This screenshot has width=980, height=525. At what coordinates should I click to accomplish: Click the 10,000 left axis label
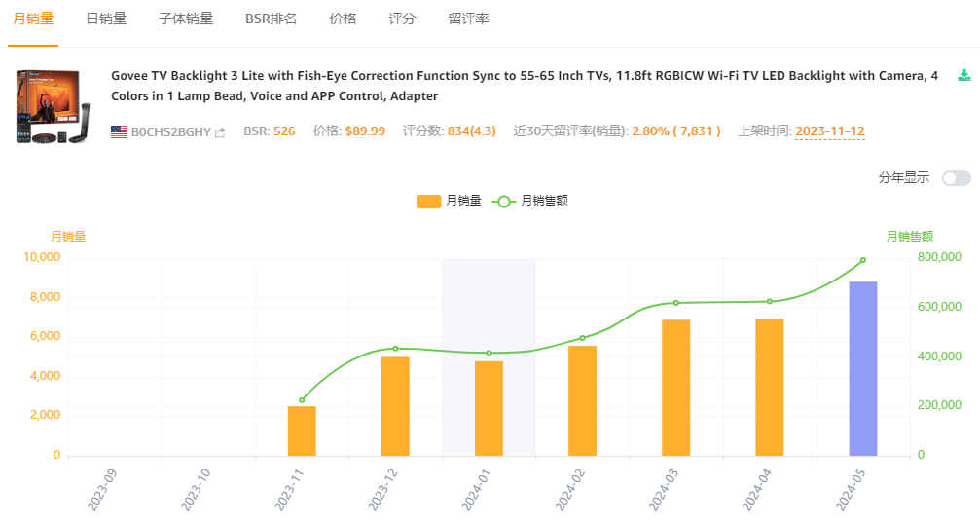42,257
